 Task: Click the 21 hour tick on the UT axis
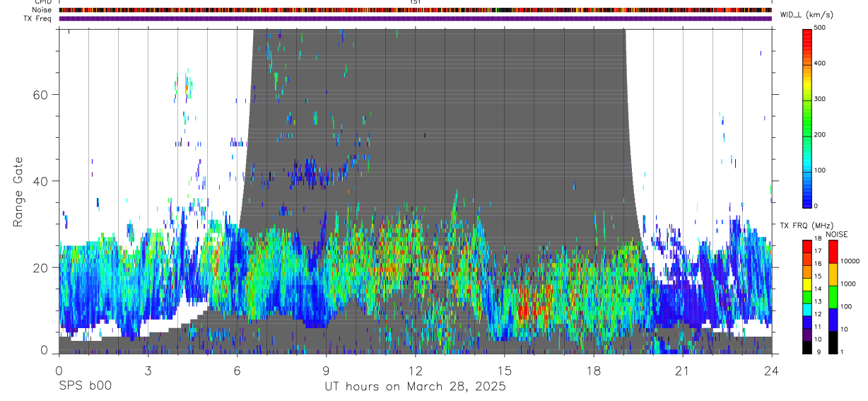[682, 370]
